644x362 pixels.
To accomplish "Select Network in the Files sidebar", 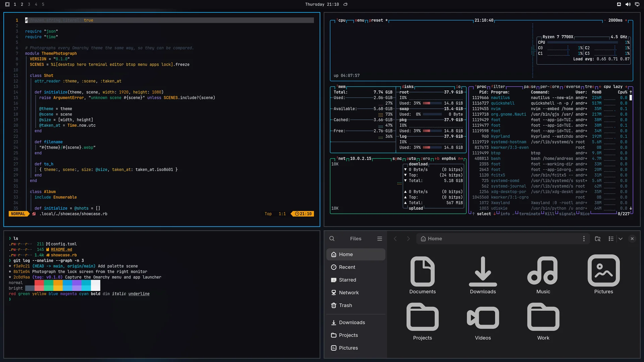I will pyautogui.click(x=356, y=293).
